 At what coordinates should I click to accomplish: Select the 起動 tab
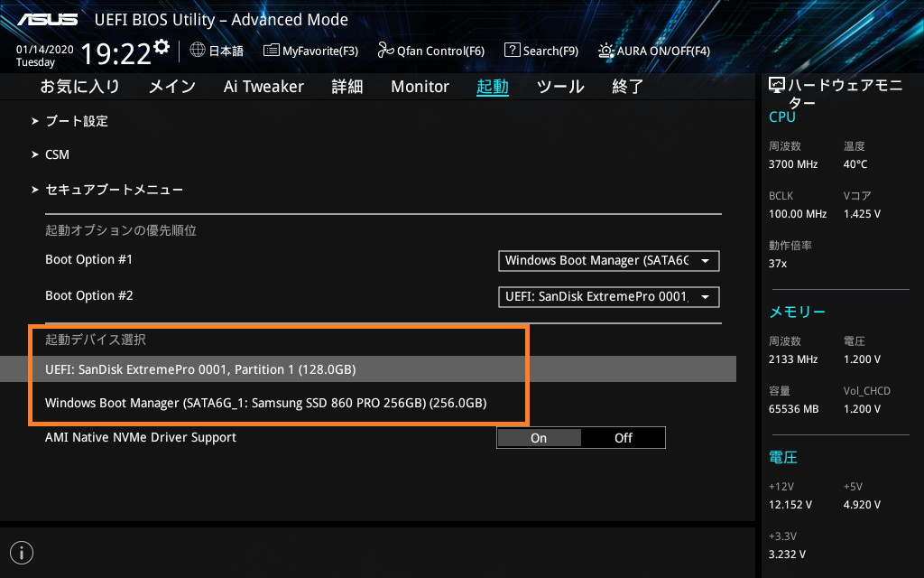click(492, 87)
